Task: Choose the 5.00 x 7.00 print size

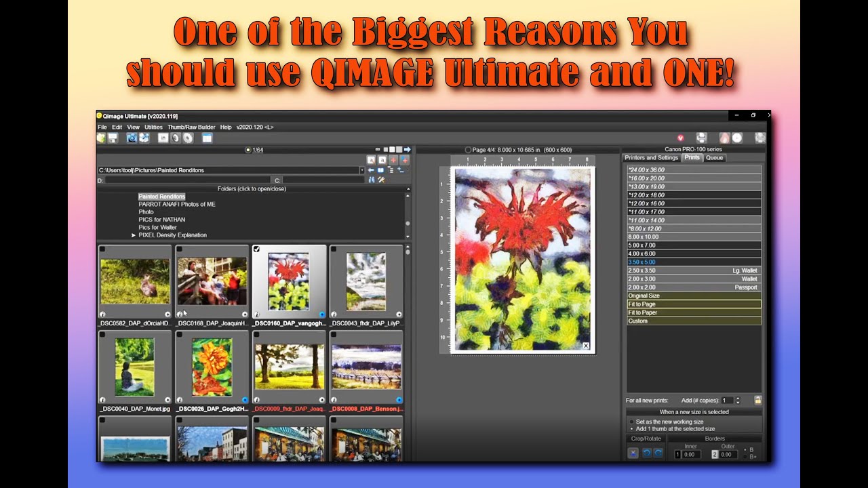Action: 694,245
